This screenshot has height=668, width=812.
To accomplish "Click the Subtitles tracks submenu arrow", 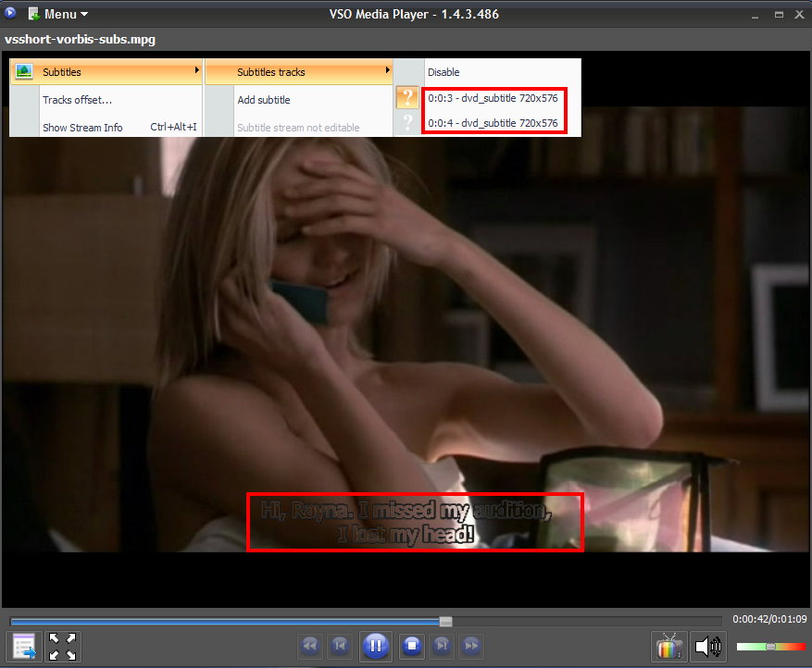I will [x=387, y=69].
